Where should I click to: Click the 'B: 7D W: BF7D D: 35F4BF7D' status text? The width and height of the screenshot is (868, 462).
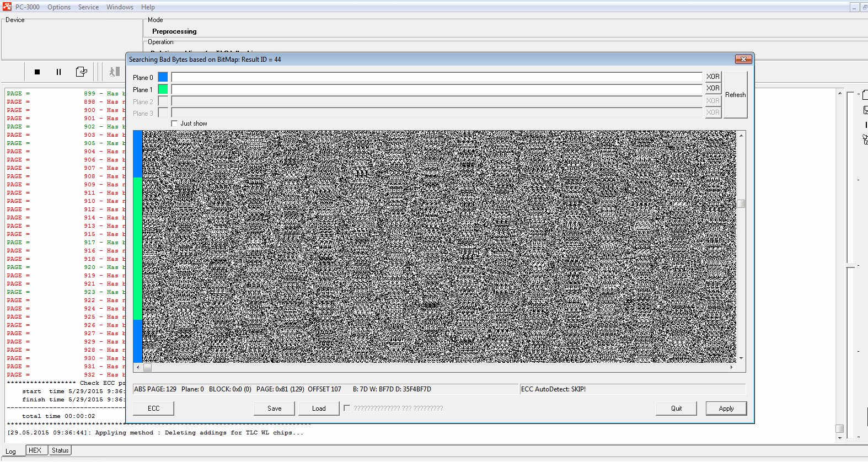click(x=392, y=389)
